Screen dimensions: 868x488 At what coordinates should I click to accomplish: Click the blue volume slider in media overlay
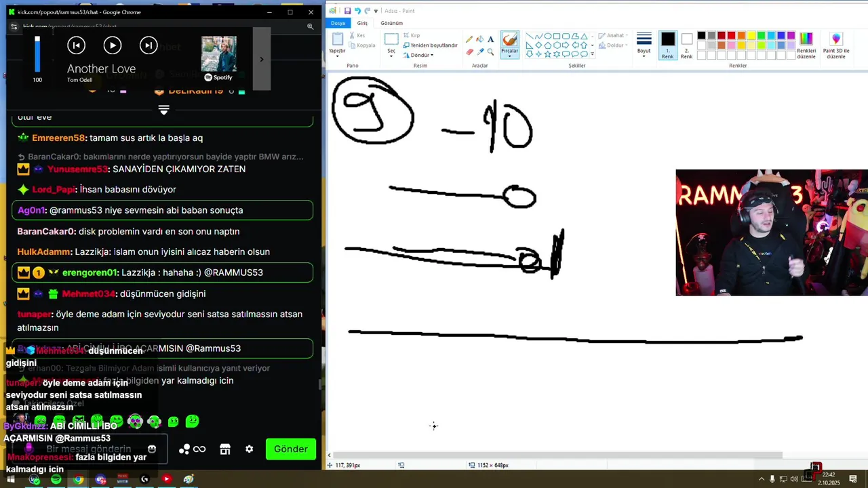pyautogui.click(x=37, y=54)
